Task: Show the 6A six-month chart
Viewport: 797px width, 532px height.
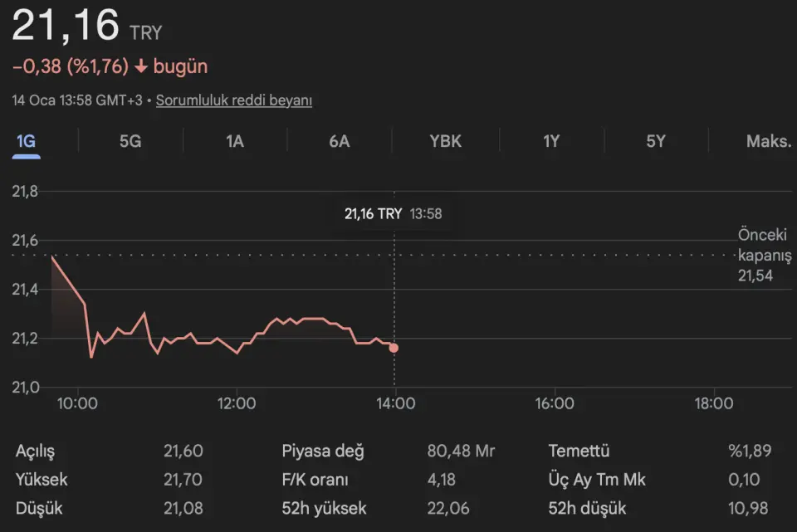Action: [340, 141]
